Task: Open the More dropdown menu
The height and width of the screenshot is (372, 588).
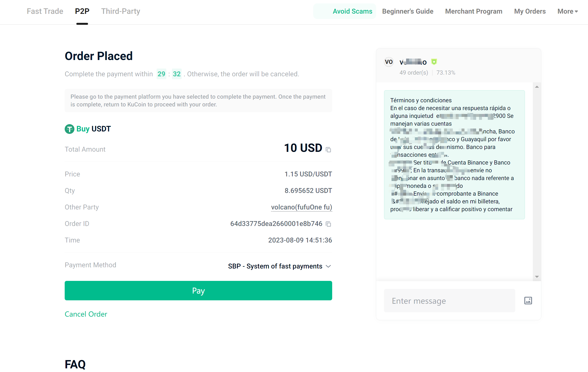Action: 568,11
